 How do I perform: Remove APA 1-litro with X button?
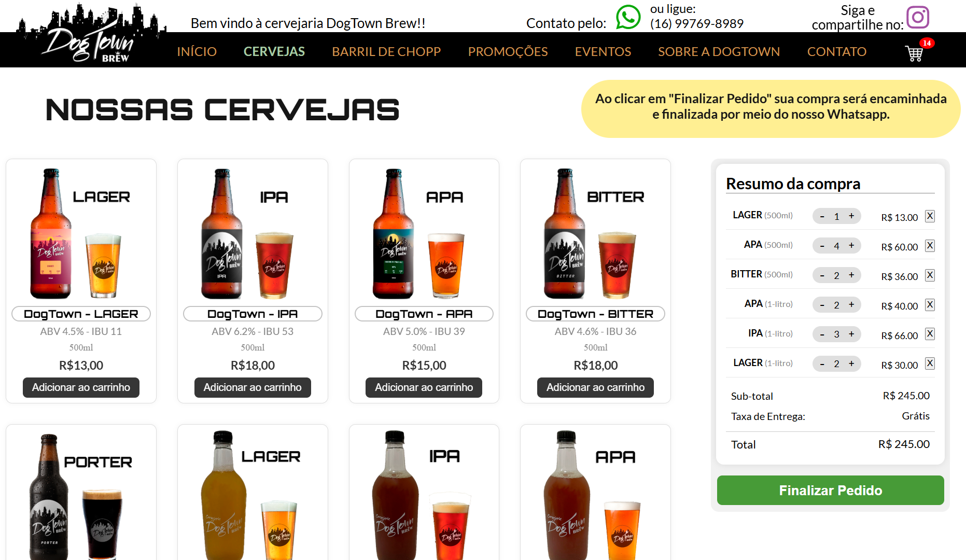(930, 305)
